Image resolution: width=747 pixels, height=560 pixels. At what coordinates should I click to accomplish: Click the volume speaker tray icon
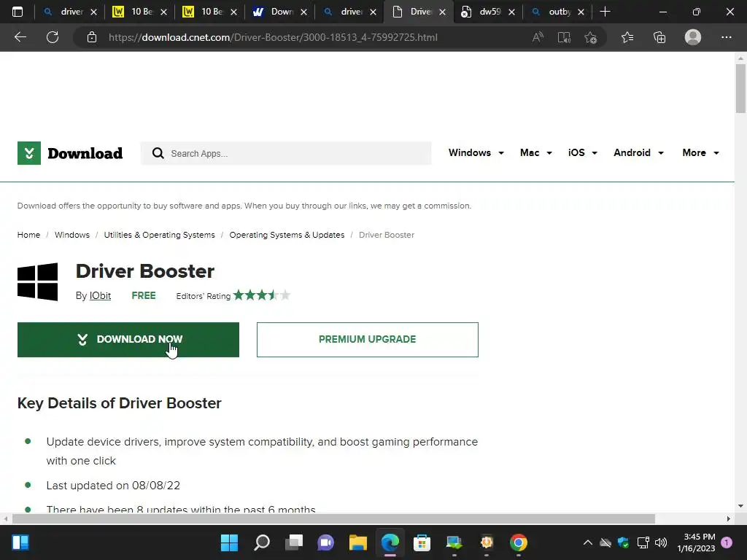tap(661, 542)
